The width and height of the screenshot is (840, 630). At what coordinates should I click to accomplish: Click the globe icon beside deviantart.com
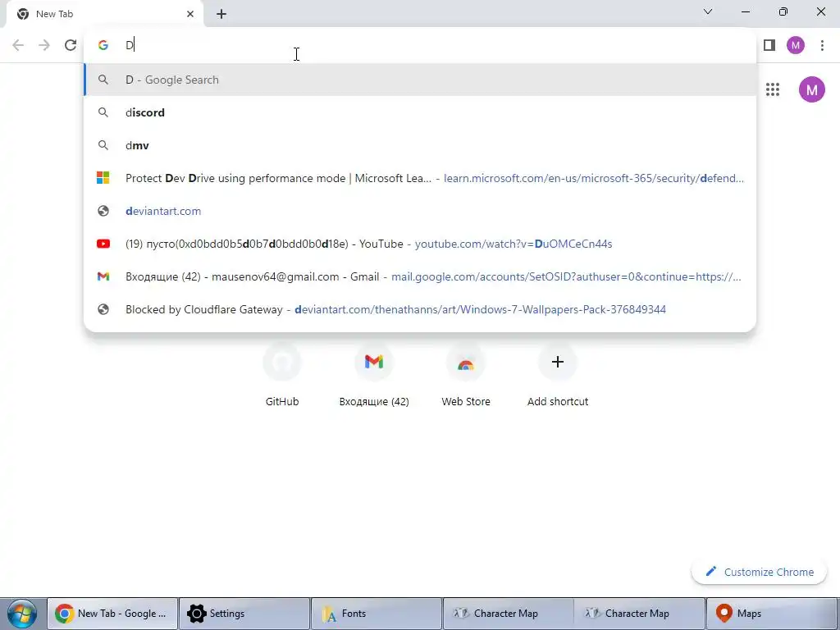point(103,211)
